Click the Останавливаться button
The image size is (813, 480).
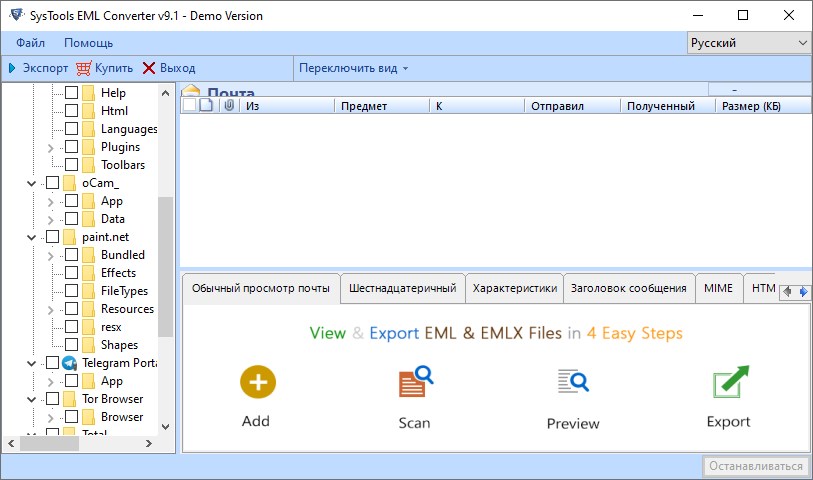click(x=756, y=466)
